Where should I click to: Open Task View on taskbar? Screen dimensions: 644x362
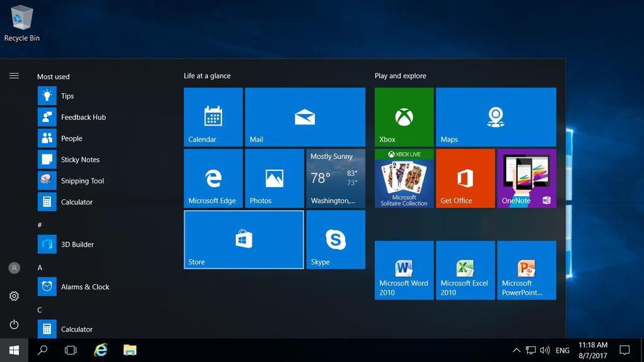pos(70,350)
